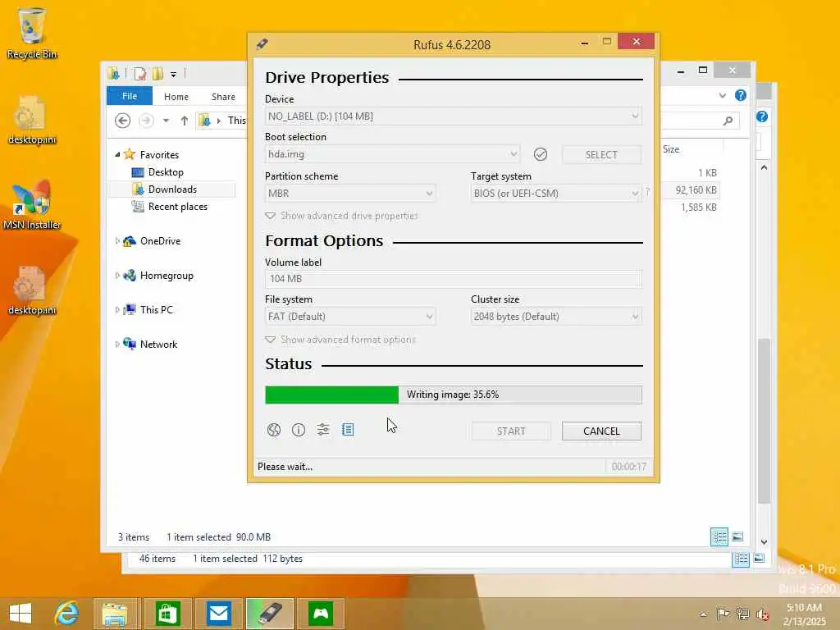Show hidden tray icons arrow
The image size is (840, 630).
click(x=703, y=614)
